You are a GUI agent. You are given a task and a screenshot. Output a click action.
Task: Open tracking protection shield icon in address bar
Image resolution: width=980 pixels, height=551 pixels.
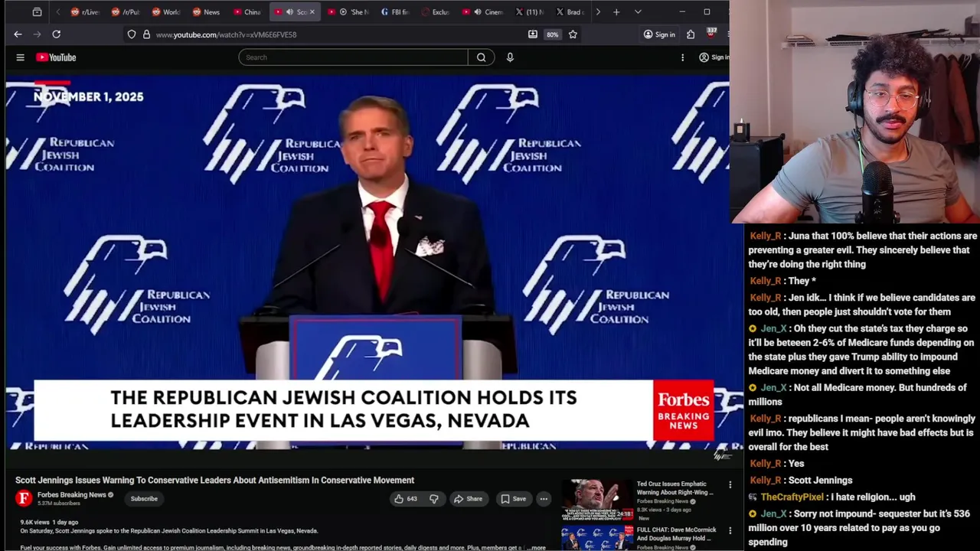pyautogui.click(x=132, y=34)
